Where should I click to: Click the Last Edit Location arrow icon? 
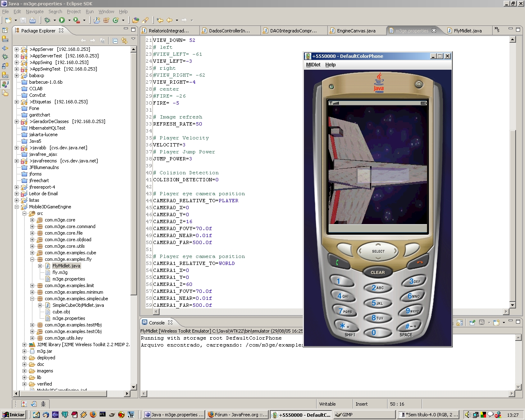tap(160, 20)
